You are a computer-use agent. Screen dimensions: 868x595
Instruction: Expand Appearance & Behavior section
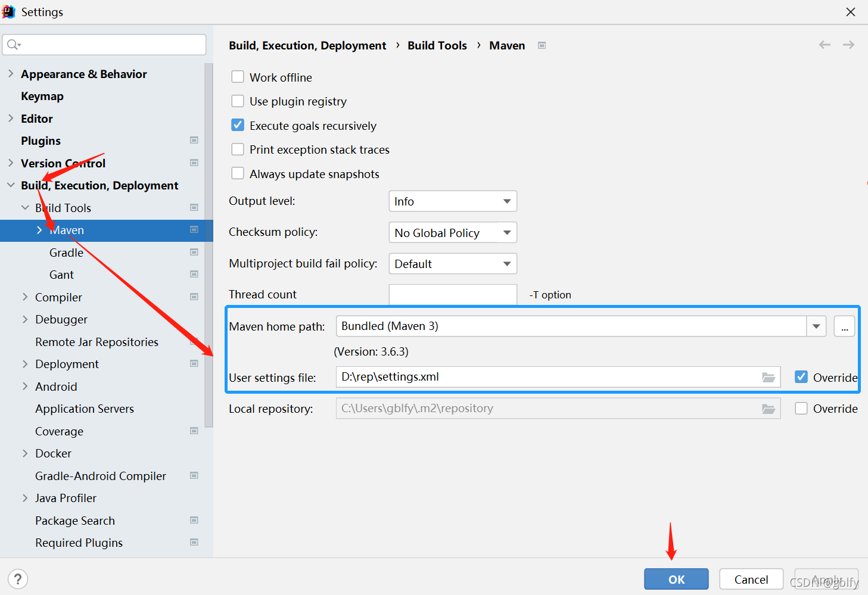click(x=11, y=73)
